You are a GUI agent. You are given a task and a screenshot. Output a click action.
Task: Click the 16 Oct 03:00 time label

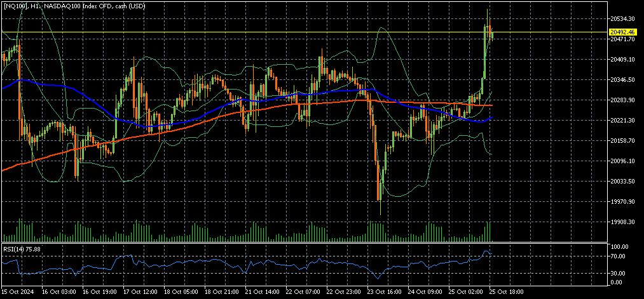tap(58, 292)
